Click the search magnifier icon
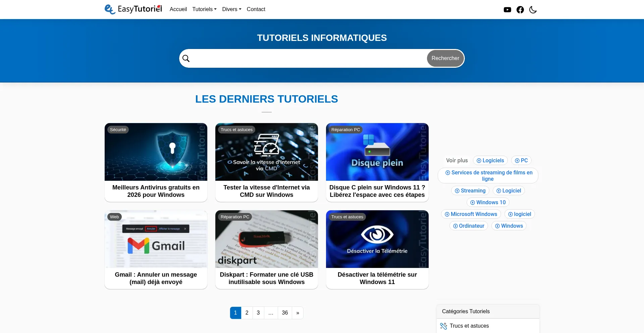The width and height of the screenshot is (644, 333). [x=186, y=58]
